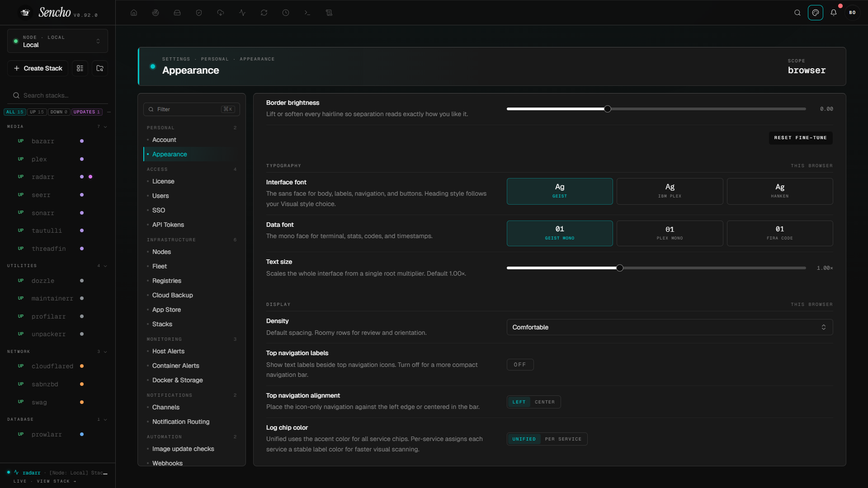868x488 pixels.
Task: Open the Density dropdown set to Comfortable
Action: coord(670,327)
